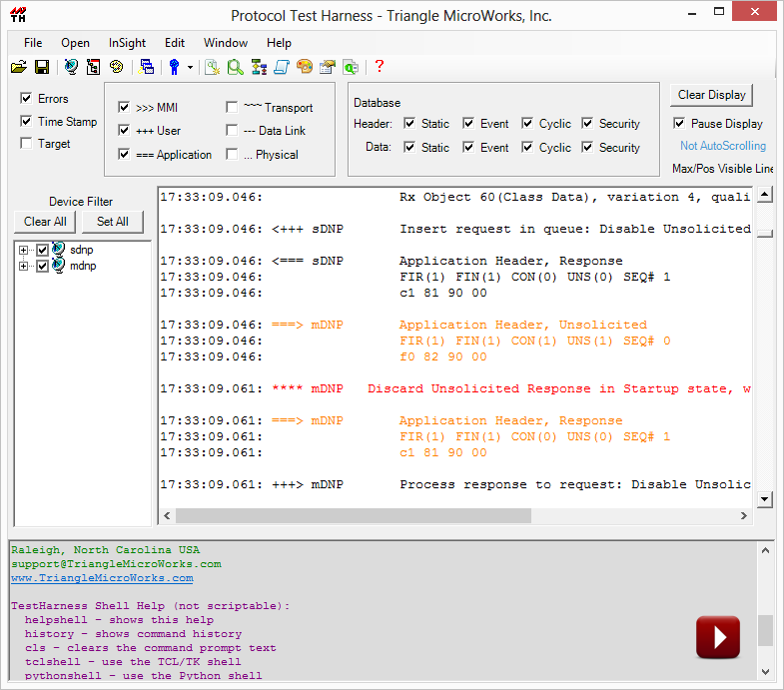The image size is (784, 690).
Task: Click the log scroll down arrow
Action: [x=764, y=498]
